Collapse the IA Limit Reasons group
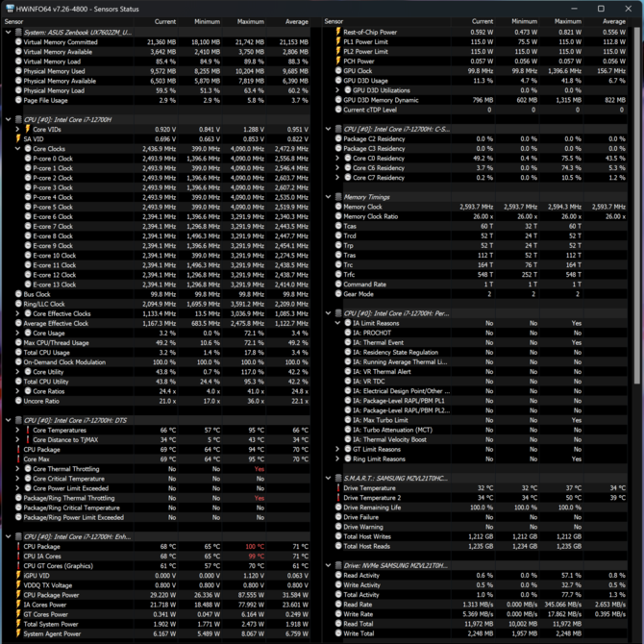Viewport: 644px width, 644px height. [337, 323]
